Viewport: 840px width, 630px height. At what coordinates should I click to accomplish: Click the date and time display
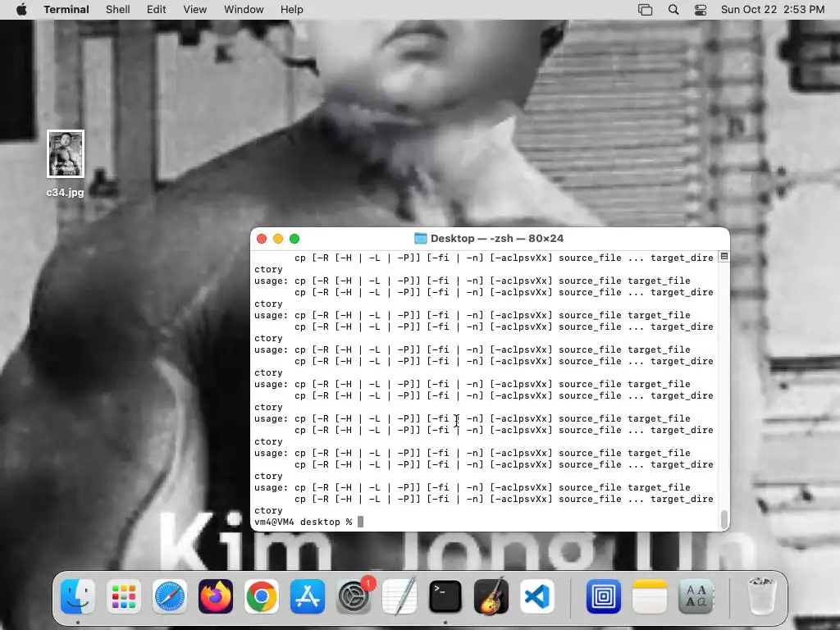[773, 10]
